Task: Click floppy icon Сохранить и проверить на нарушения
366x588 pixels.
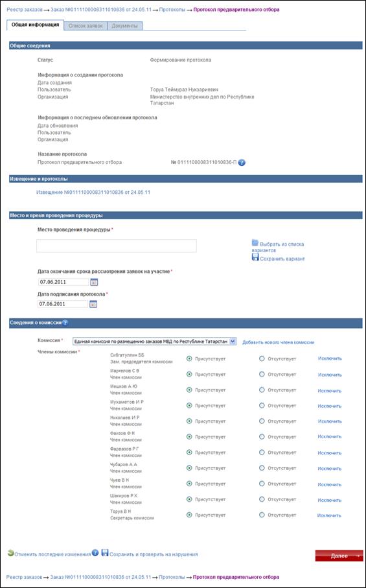Action: (105, 553)
